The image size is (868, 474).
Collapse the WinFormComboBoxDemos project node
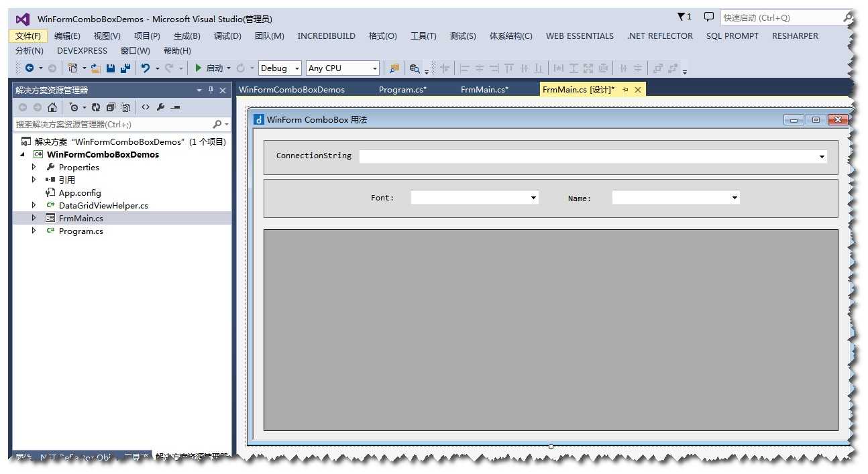tap(23, 154)
